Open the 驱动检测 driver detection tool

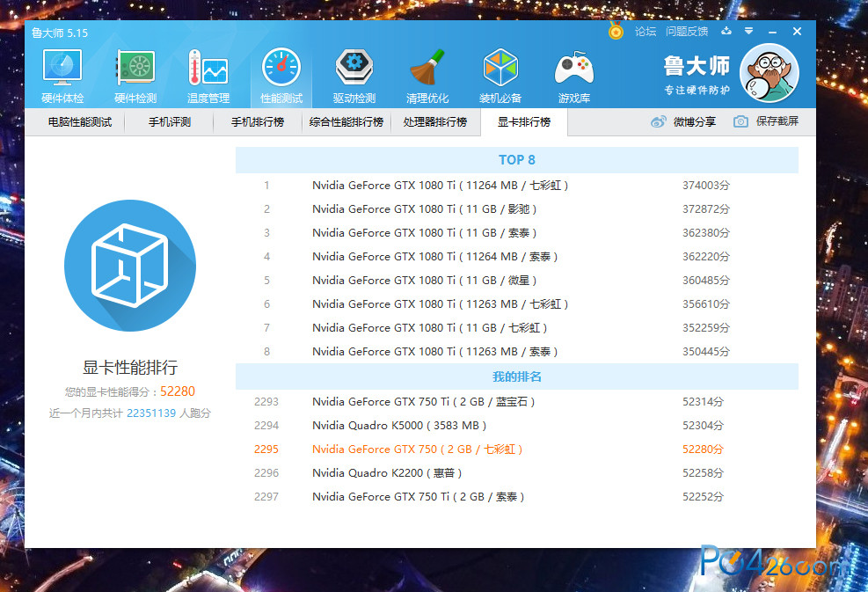354,77
